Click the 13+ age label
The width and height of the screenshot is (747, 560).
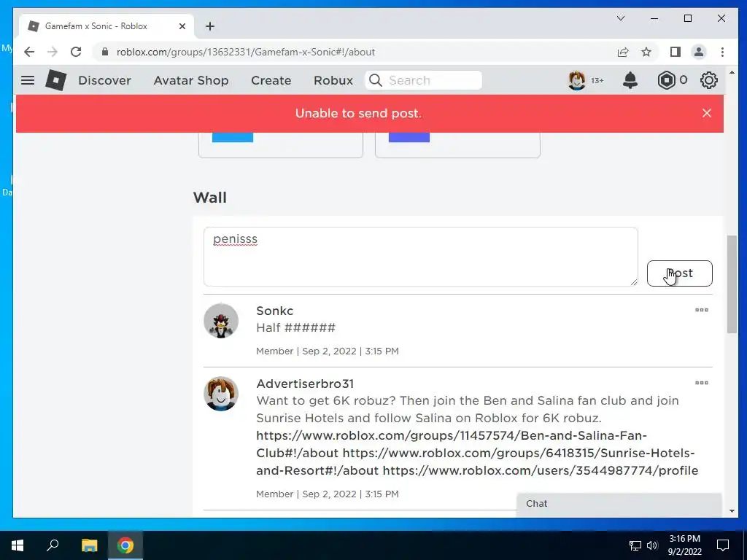pyautogui.click(x=597, y=80)
